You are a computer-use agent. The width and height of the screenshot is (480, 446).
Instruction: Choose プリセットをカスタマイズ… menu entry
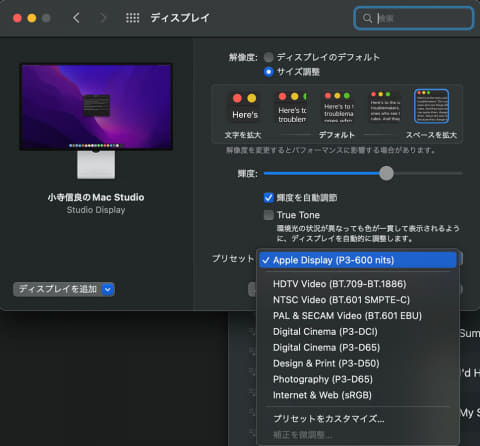[x=358, y=419]
